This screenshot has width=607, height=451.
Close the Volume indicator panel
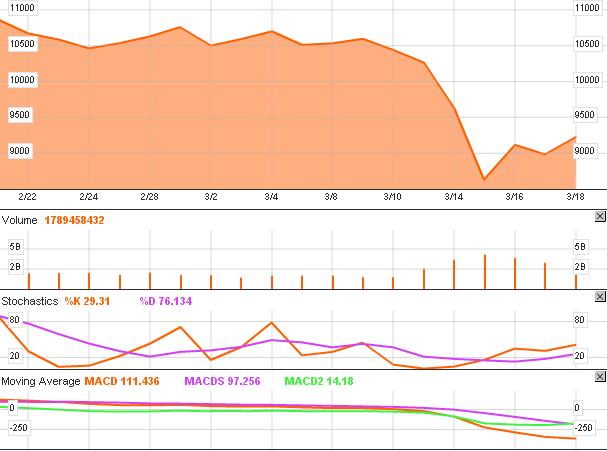(x=600, y=216)
